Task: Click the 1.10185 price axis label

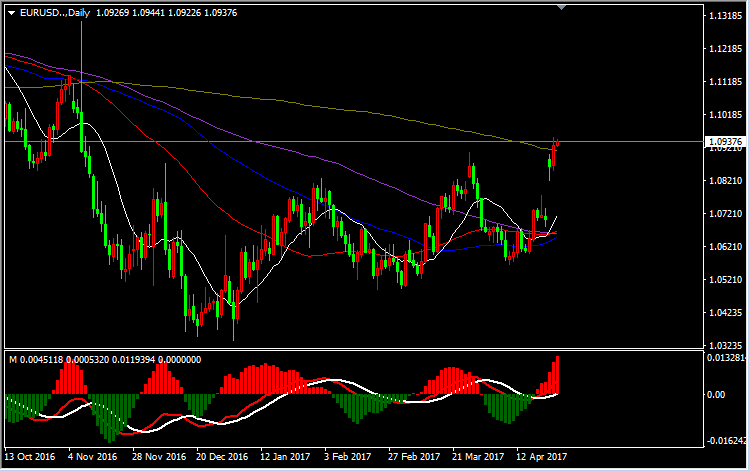Action: tap(726, 115)
